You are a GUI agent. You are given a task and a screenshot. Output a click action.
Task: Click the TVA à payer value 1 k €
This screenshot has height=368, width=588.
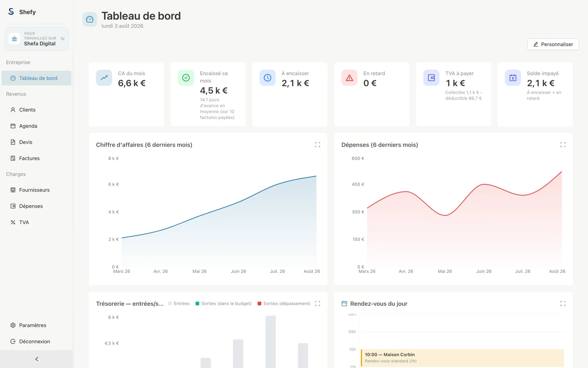coord(455,83)
